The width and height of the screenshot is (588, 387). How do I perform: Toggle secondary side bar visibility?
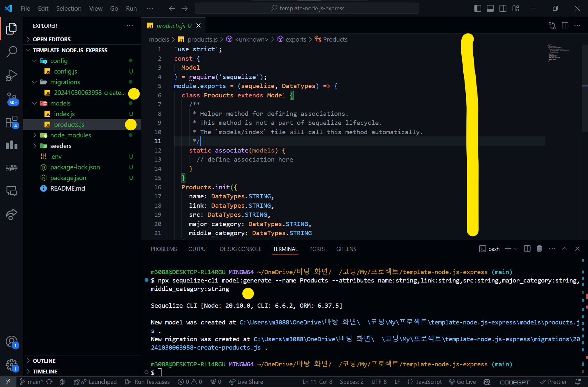503,8
